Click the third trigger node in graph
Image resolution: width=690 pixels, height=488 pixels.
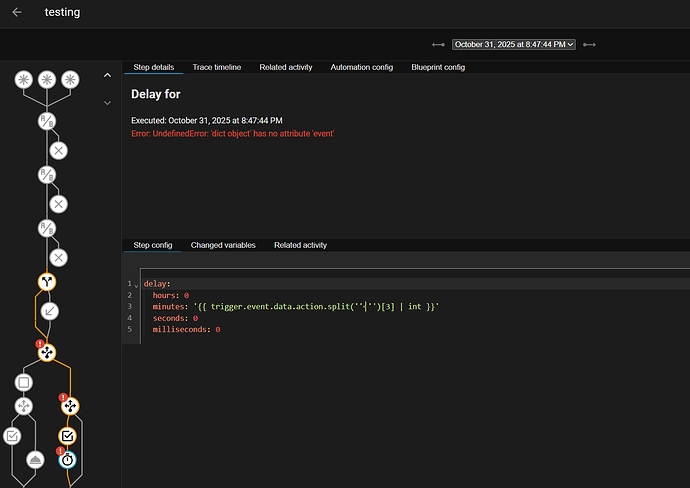pyautogui.click(x=70, y=80)
